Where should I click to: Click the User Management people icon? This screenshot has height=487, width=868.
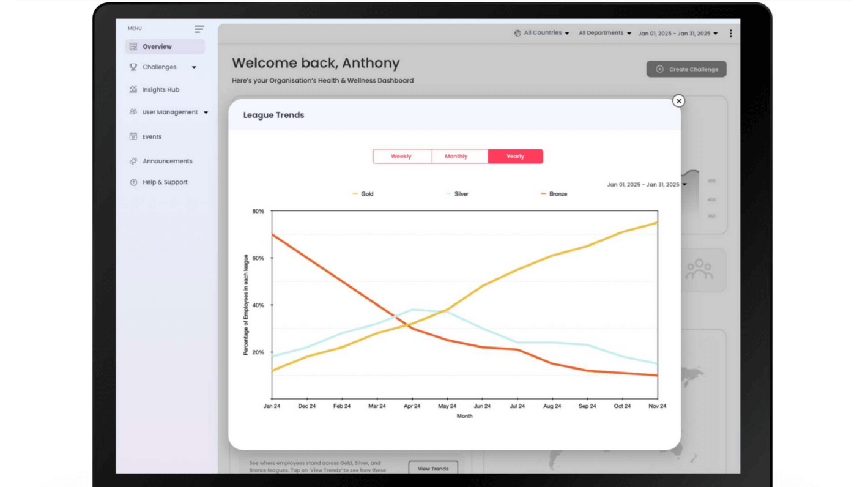[133, 112]
